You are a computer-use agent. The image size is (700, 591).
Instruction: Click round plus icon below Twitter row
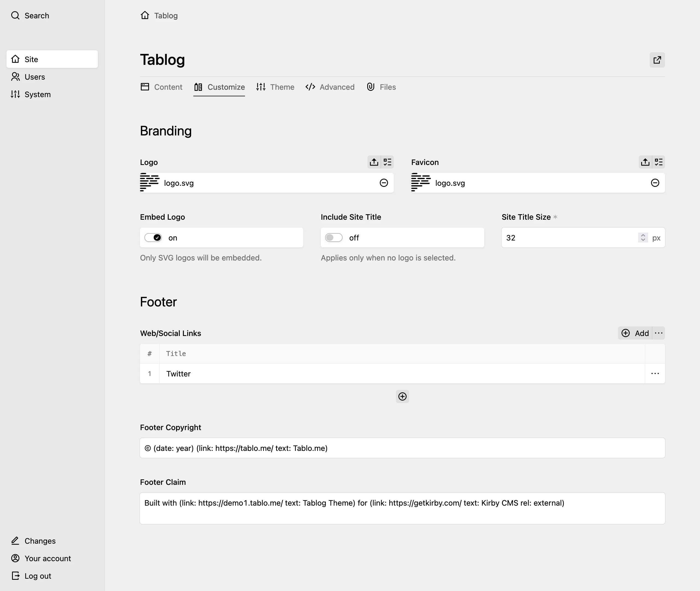click(x=402, y=397)
